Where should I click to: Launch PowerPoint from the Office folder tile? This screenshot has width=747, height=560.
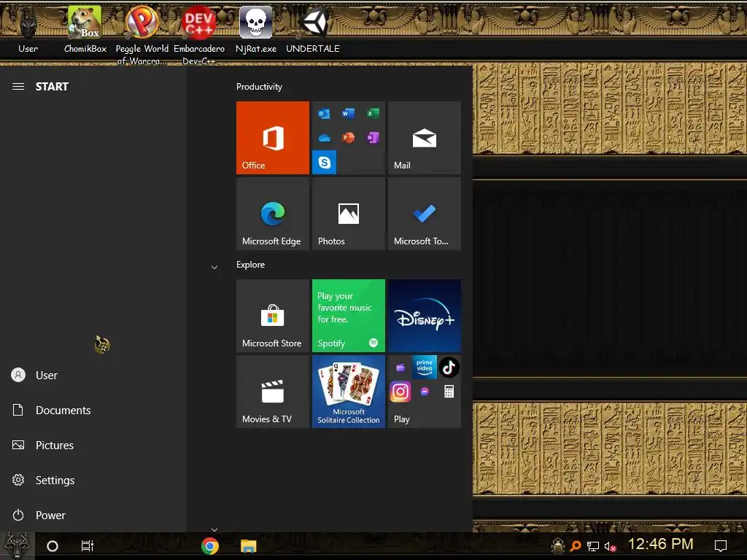click(348, 138)
